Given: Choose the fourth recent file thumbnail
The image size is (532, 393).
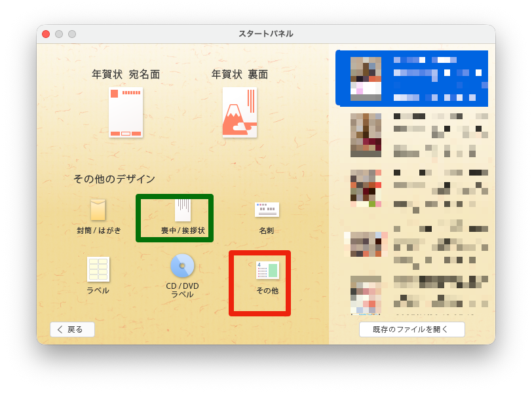Looking at the screenshot, I should coord(366,244).
